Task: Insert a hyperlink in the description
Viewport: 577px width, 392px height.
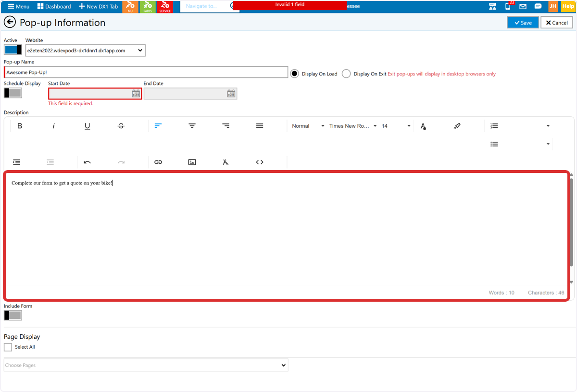Action: 158,162
